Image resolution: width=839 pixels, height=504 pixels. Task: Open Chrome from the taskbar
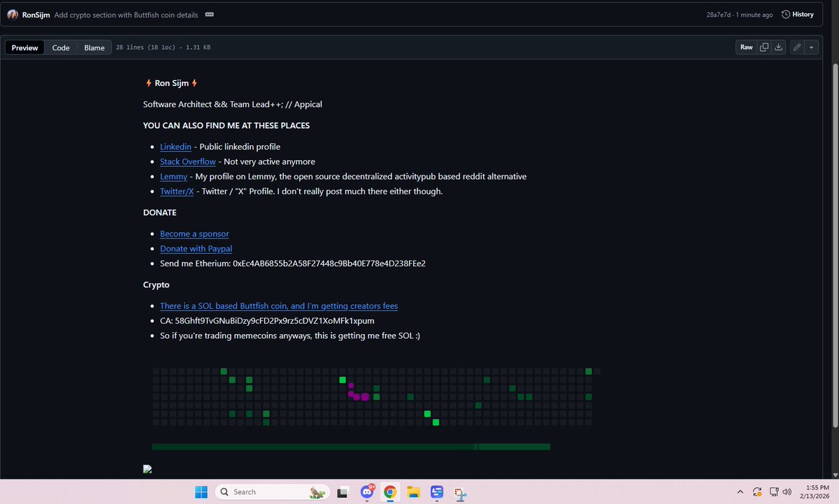[390, 491]
